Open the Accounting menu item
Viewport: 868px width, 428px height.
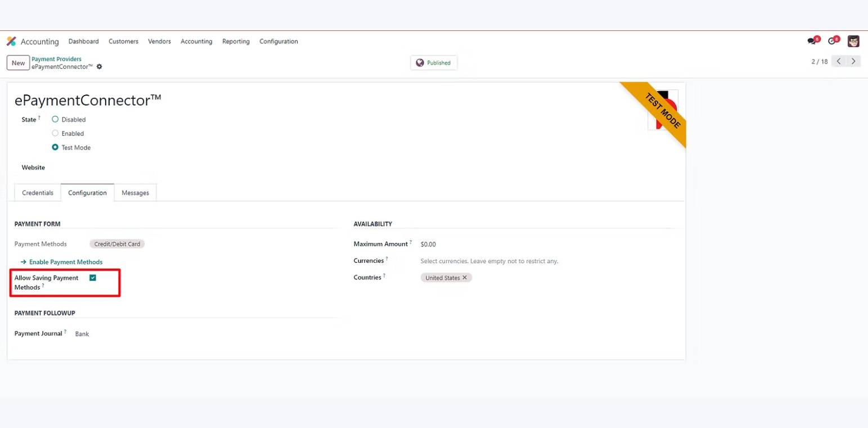(196, 42)
